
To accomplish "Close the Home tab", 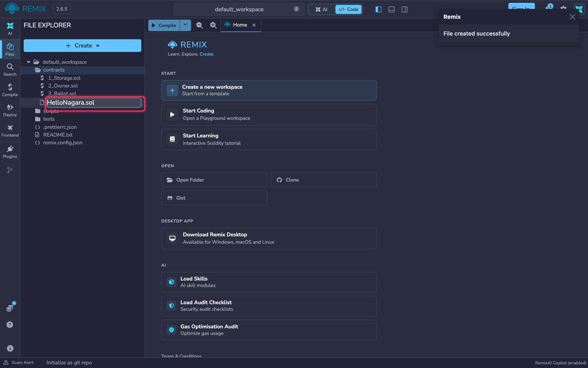I will point(254,25).
